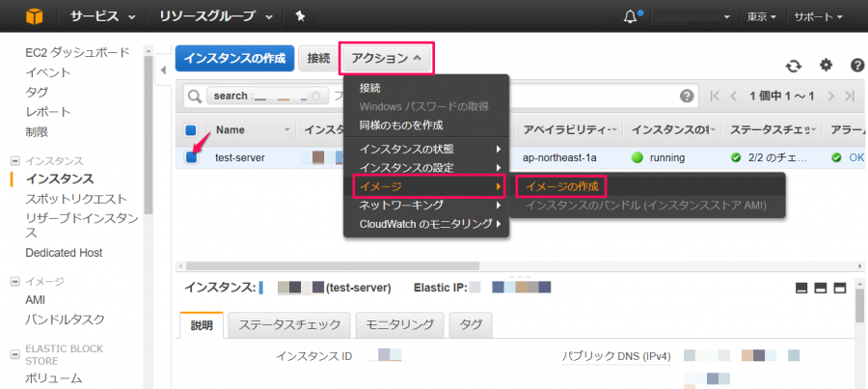
Task: Open タグ in the sidebar
Action: pyautogui.click(x=37, y=93)
